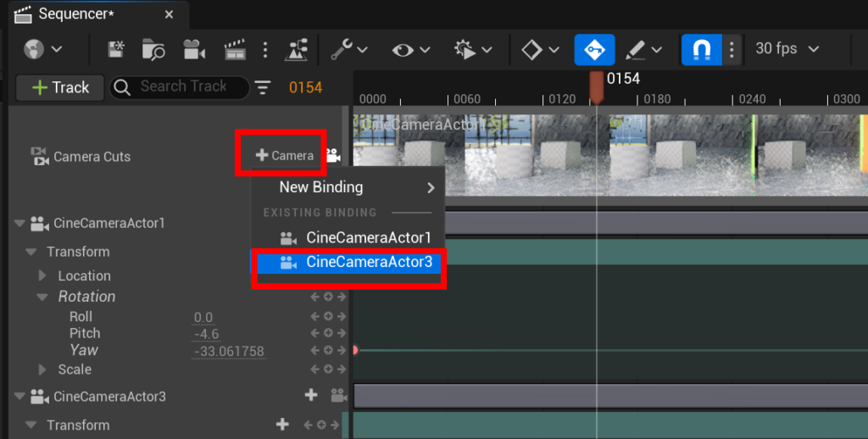Expand the Scale property
The width and height of the screenshot is (868, 439).
coord(42,370)
